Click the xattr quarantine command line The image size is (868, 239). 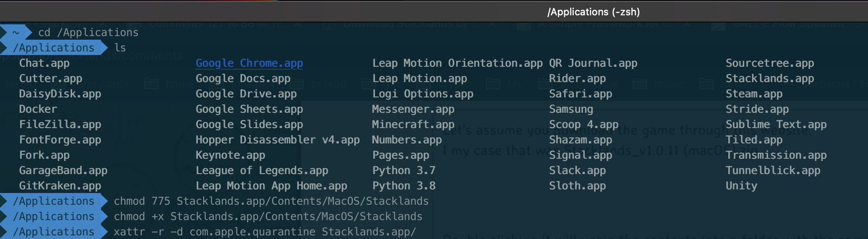(x=265, y=232)
